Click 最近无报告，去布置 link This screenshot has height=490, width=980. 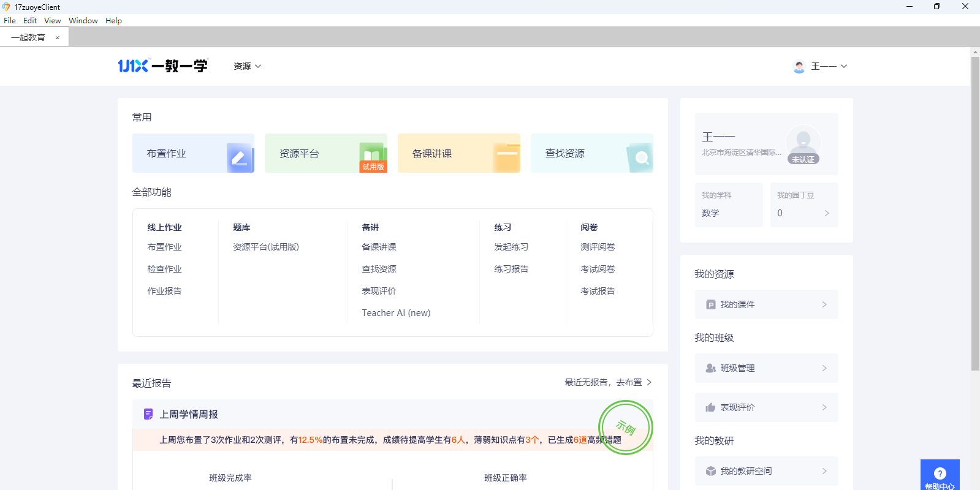click(607, 382)
